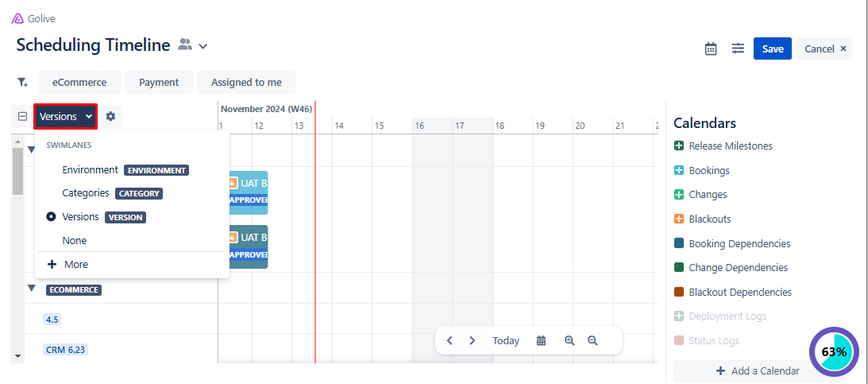Zoom out of the timeline
This screenshot has height=384, width=868.
592,340
